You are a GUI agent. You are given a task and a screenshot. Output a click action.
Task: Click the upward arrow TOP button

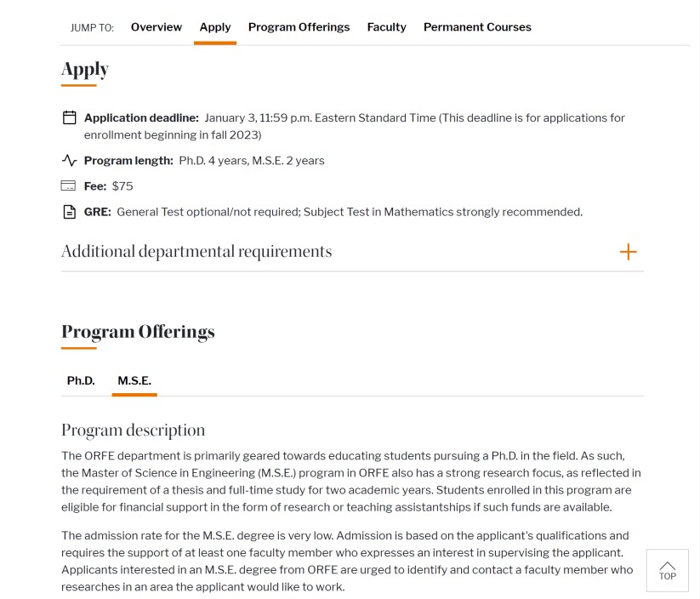click(x=668, y=571)
